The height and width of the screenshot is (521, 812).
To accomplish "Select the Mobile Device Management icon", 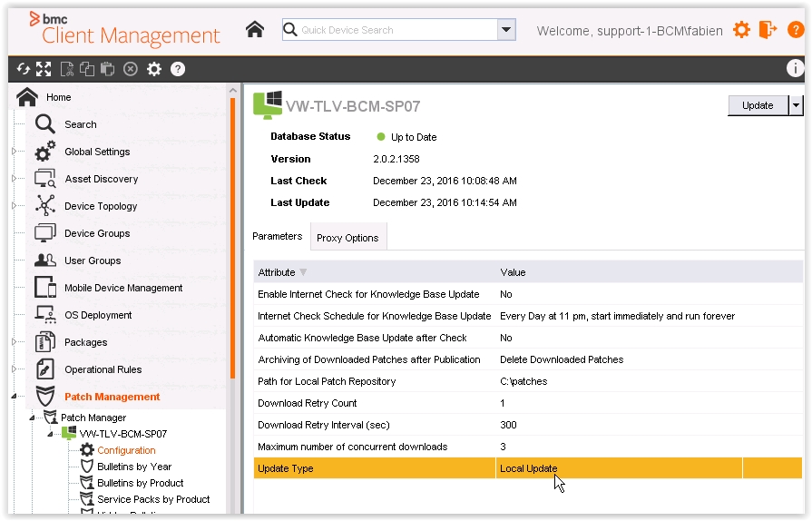I will coord(45,288).
